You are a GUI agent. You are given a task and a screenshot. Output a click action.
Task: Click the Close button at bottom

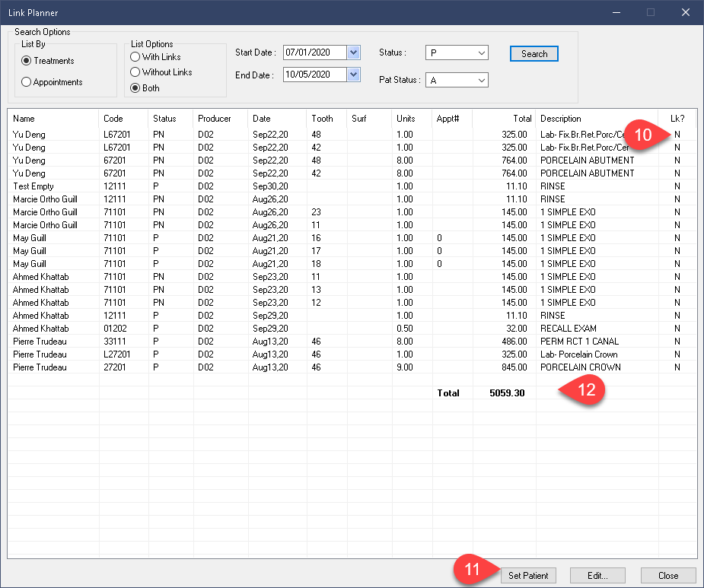click(668, 575)
